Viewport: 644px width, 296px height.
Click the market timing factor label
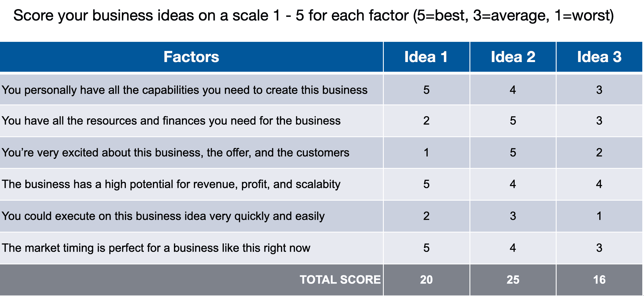tap(156, 248)
